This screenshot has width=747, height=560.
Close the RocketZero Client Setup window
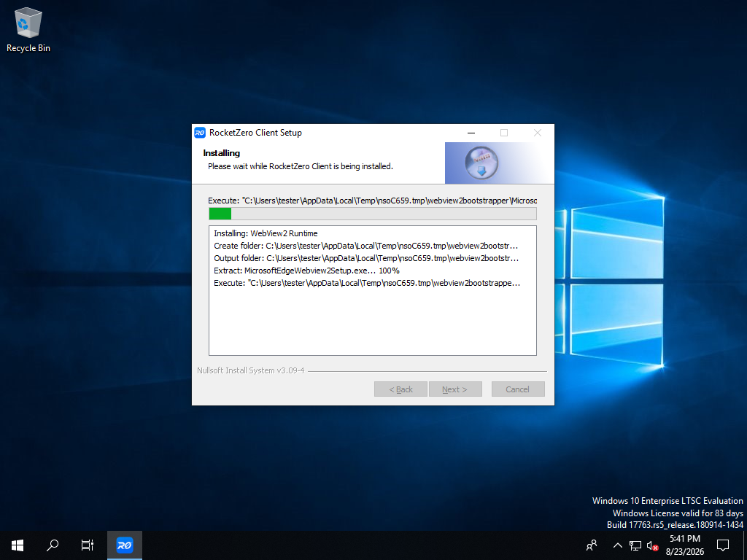538,133
